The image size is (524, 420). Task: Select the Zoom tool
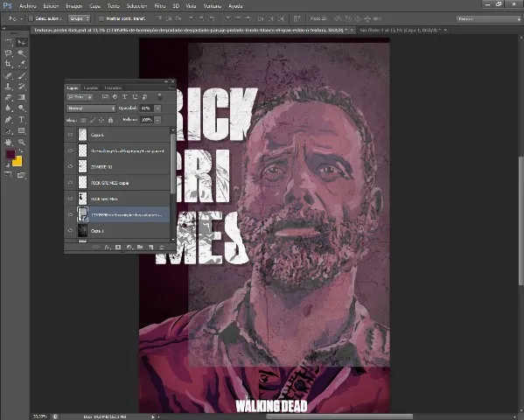pos(21,143)
